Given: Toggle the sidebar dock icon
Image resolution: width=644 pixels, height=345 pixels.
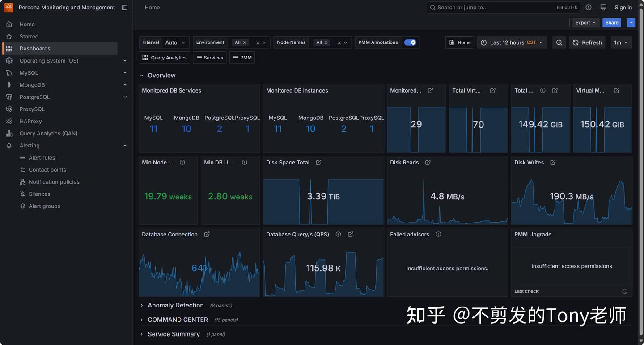Looking at the screenshot, I should click(x=125, y=8).
